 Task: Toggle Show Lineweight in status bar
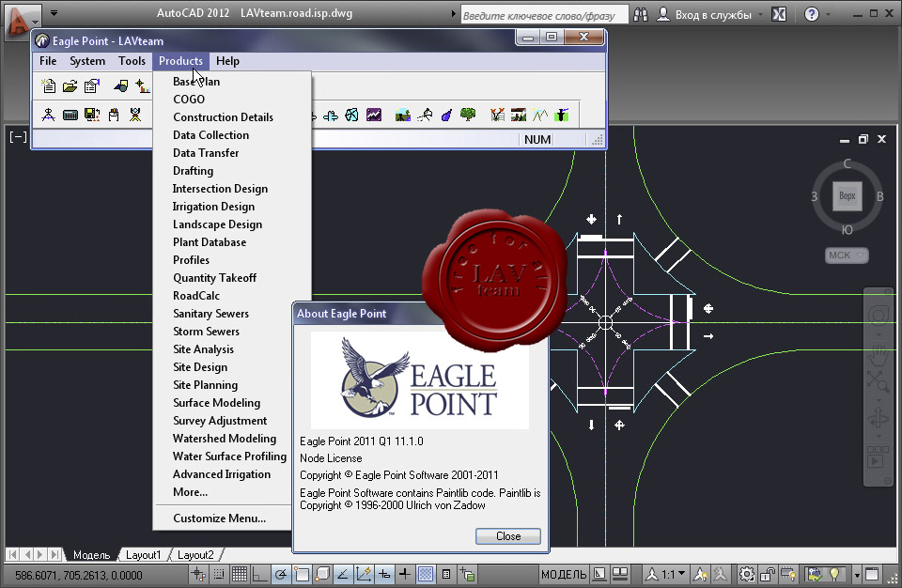coord(404,574)
